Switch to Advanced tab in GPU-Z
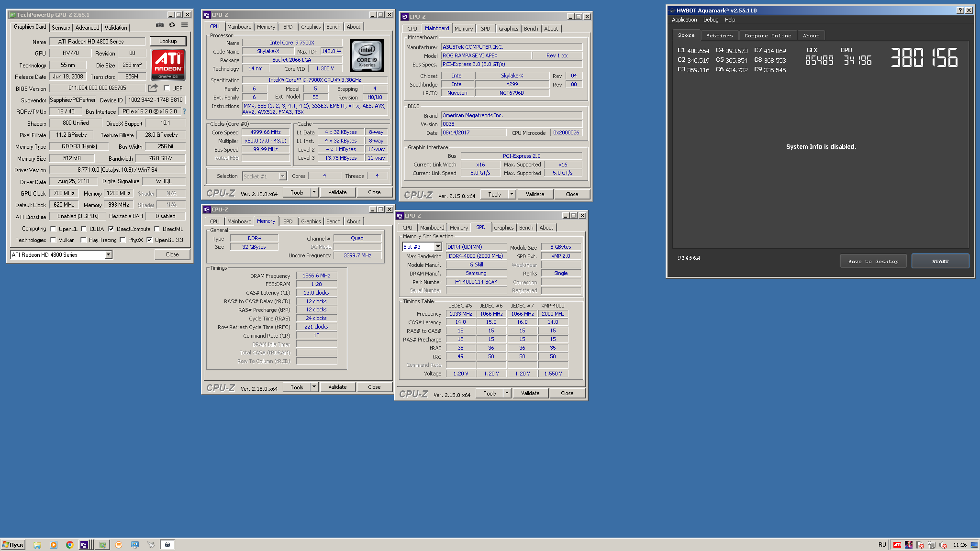 pyautogui.click(x=87, y=28)
